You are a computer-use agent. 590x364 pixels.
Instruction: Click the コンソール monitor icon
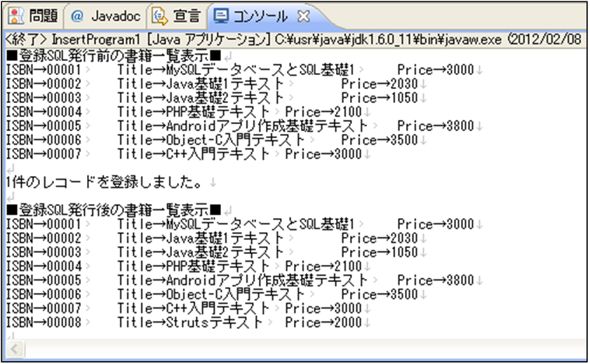tap(221, 15)
